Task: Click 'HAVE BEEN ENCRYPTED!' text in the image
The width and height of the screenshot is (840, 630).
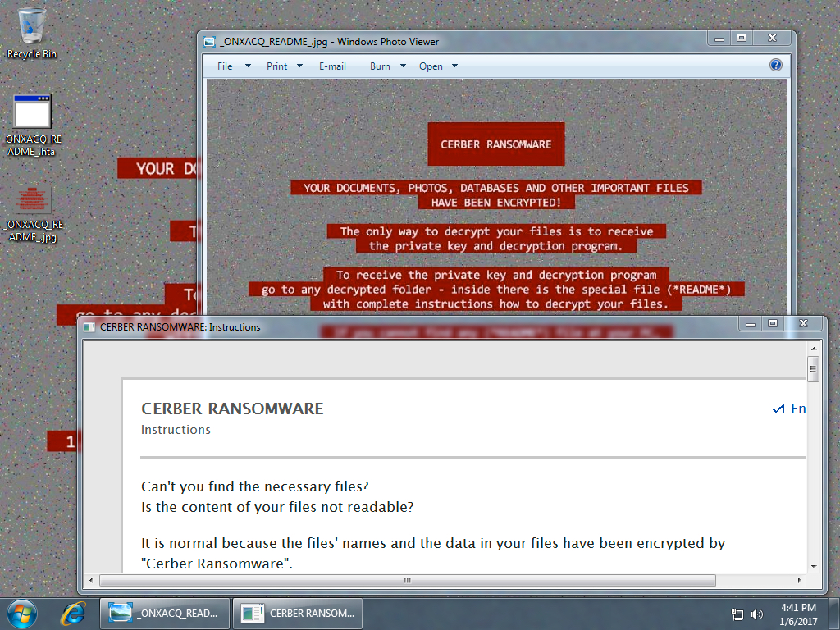Action: [x=496, y=203]
